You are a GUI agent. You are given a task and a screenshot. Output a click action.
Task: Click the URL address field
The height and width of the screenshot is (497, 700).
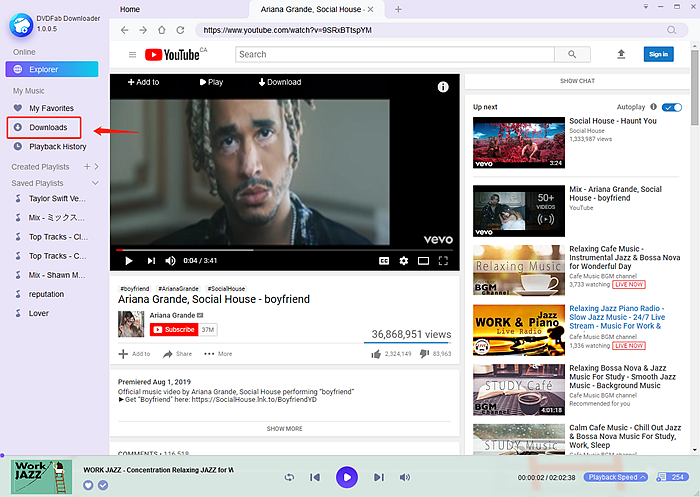pos(429,30)
